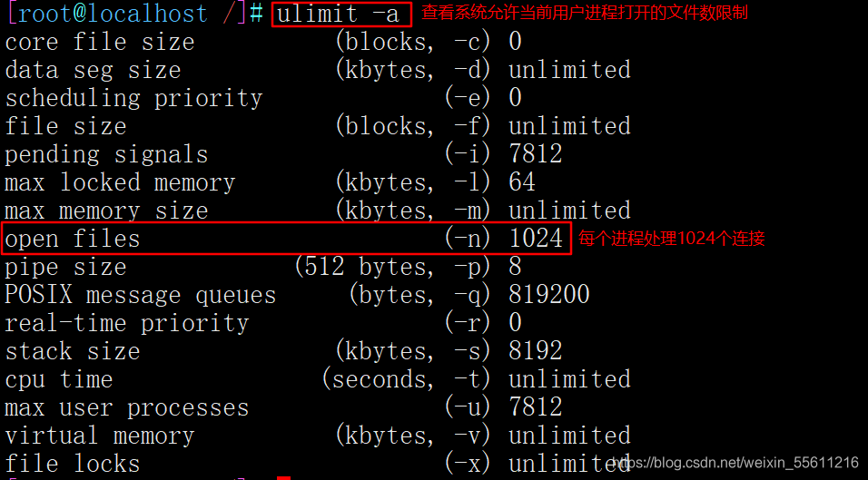
Task: Click the 'real-time priority' label
Action: (127, 323)
